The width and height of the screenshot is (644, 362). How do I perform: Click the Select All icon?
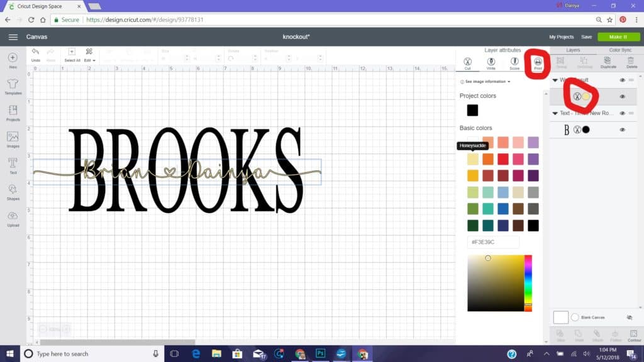point(72,55)
